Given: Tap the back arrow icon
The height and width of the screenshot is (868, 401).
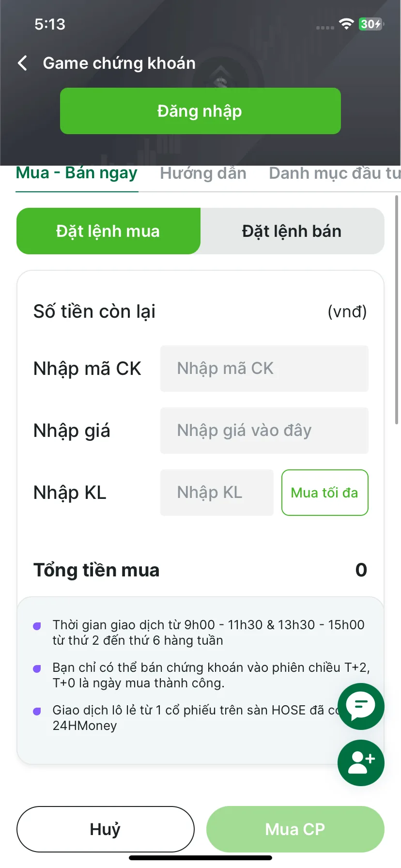Looking at the screenshot, I should (22, 63).
